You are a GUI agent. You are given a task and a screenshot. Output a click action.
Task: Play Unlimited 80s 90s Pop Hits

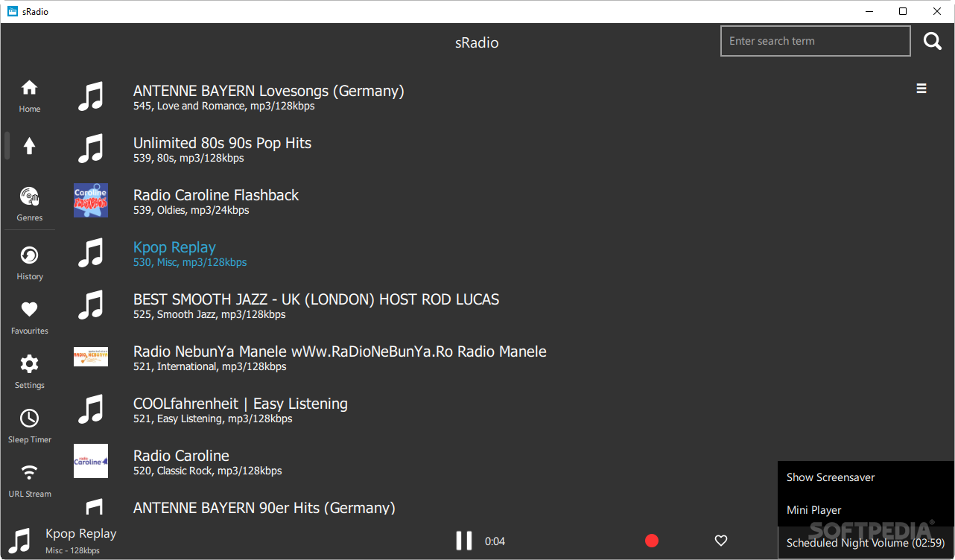point(222,143)
